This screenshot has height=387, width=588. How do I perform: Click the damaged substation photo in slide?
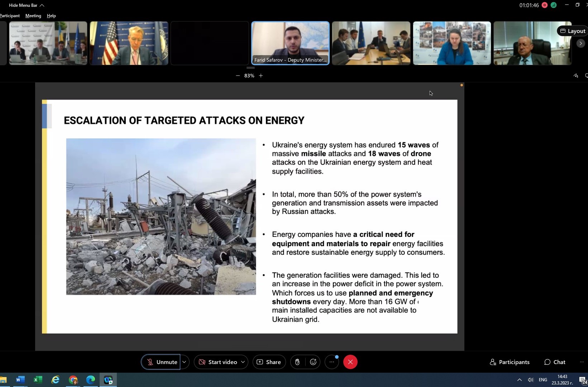(x=161, y=216)
